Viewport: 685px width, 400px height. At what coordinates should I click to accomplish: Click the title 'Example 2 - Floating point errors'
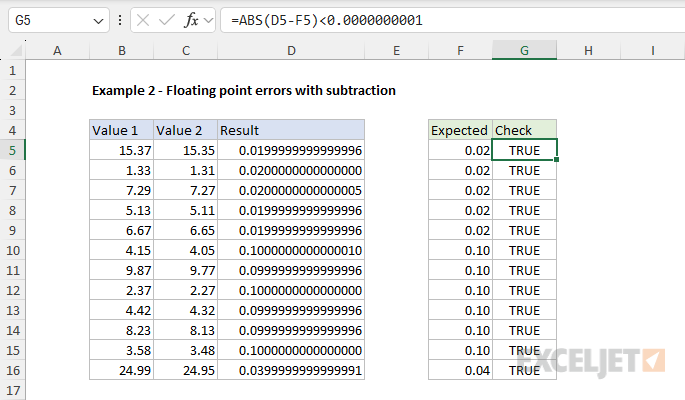pos(244,90)
